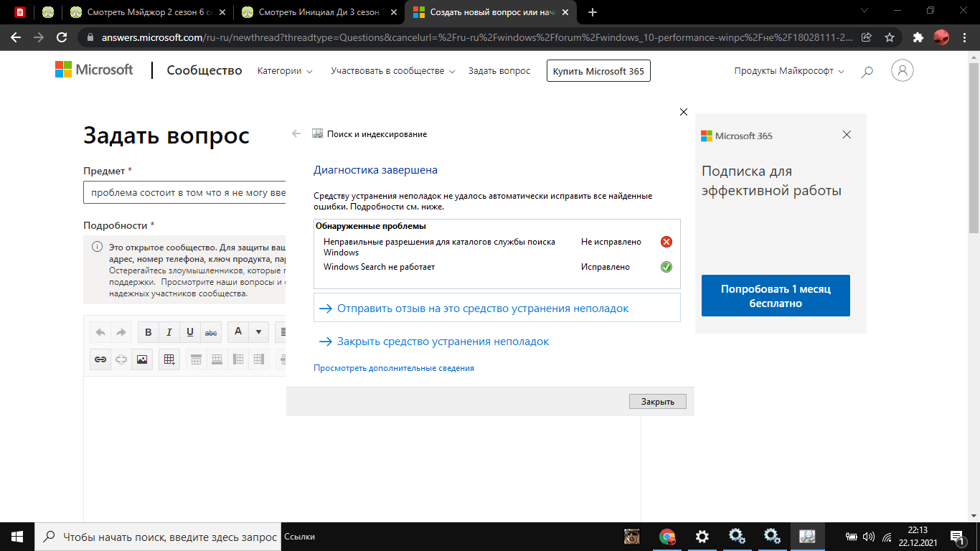The width and height of the screenshot is (980, 551).
Task: Click the remove link icon
Action: coord(121,359)
